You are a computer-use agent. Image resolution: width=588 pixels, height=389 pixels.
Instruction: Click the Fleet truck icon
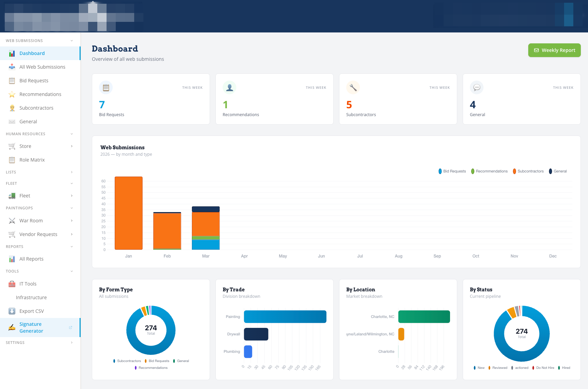pos(12,196)
